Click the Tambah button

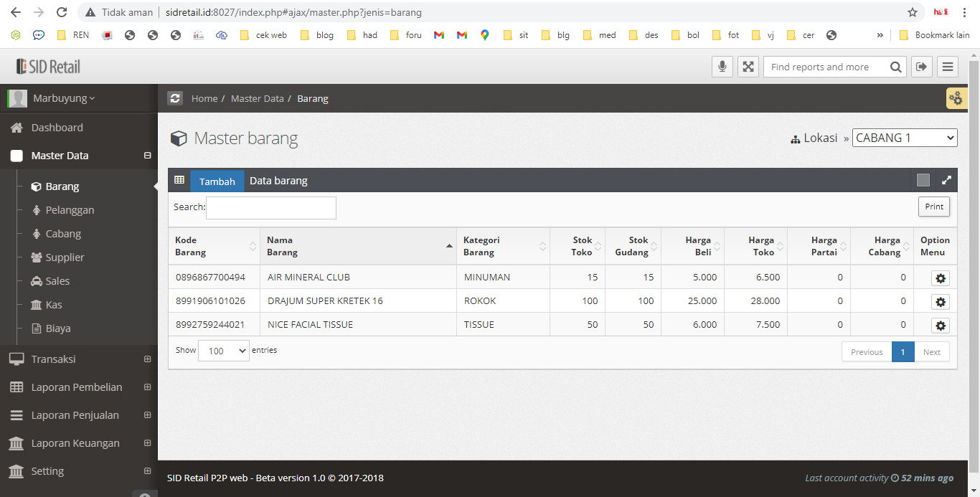[217, 181]
